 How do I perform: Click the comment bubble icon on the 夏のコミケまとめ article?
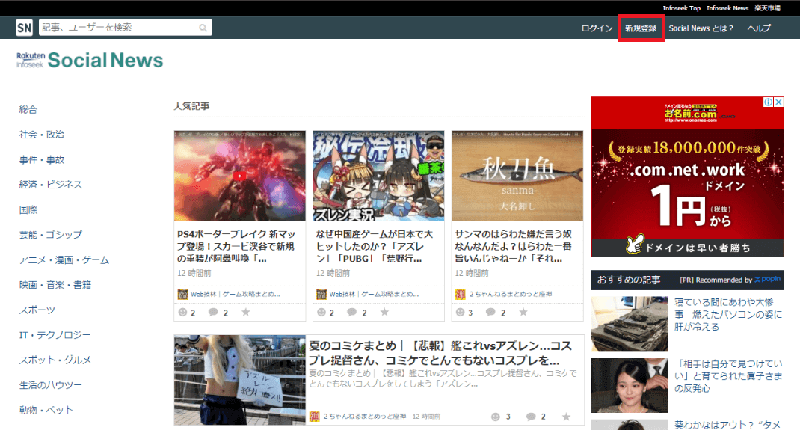tap(531, 417)
